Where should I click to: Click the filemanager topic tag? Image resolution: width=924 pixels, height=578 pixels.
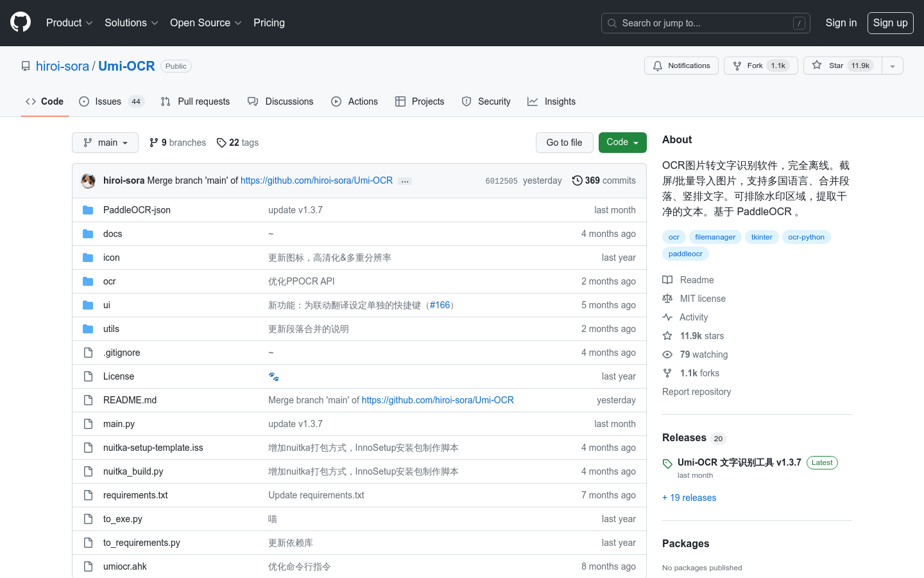715,237
